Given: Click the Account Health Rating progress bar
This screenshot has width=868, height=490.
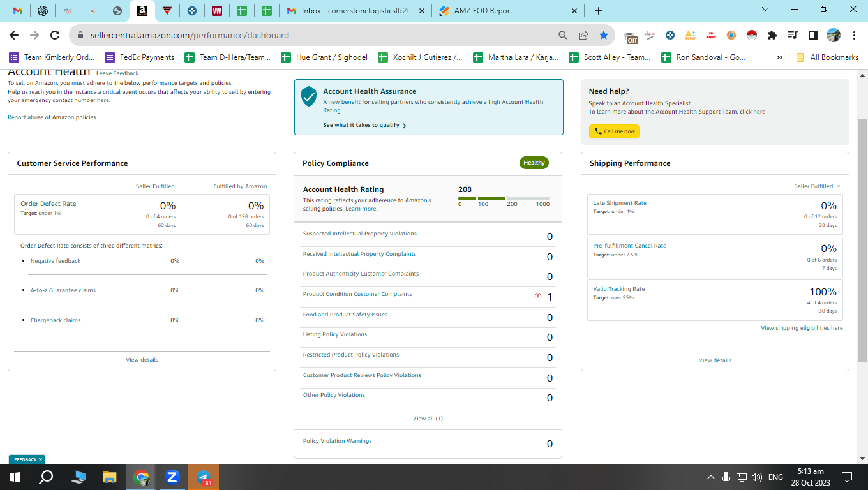Looking at the screenshot, I should (504, 198).
